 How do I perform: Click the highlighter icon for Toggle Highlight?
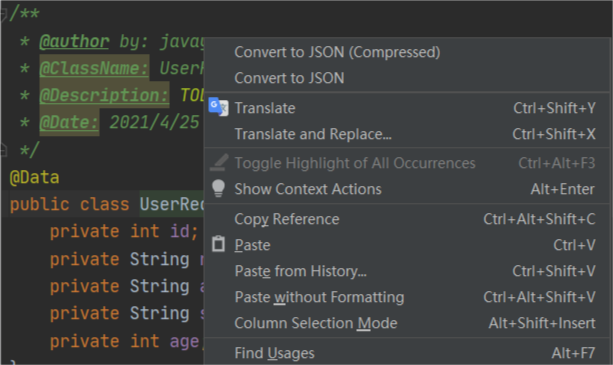click(x=219, y=162)
